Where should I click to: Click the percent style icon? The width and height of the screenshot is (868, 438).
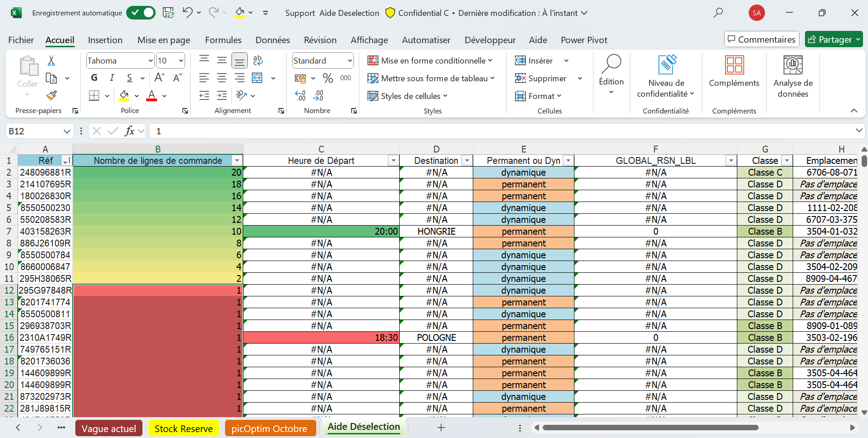[x=328, y=79]
